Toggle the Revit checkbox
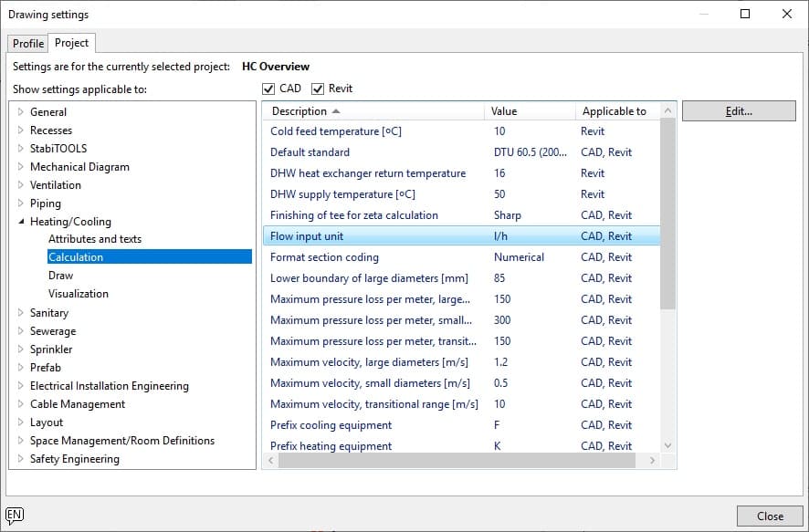The width and height of the screenshot is (809, 532). tap(318, 89)
